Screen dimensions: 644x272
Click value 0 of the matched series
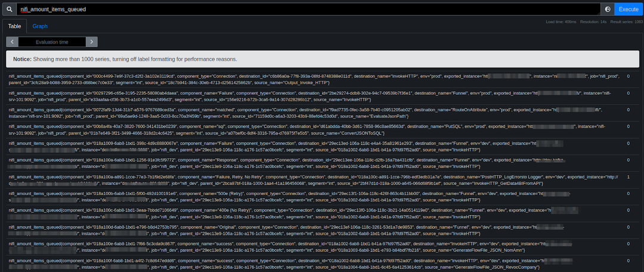[x=628, y=110]
